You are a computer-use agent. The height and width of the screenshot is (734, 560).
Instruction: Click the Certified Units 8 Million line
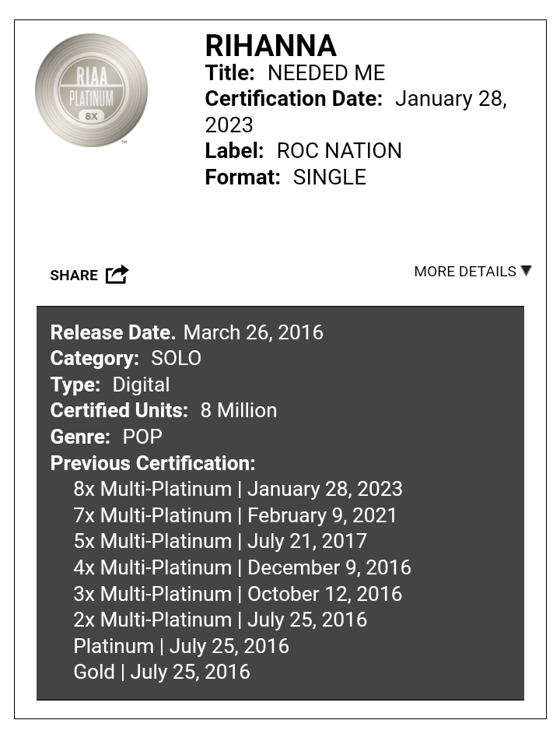[164, 410]
